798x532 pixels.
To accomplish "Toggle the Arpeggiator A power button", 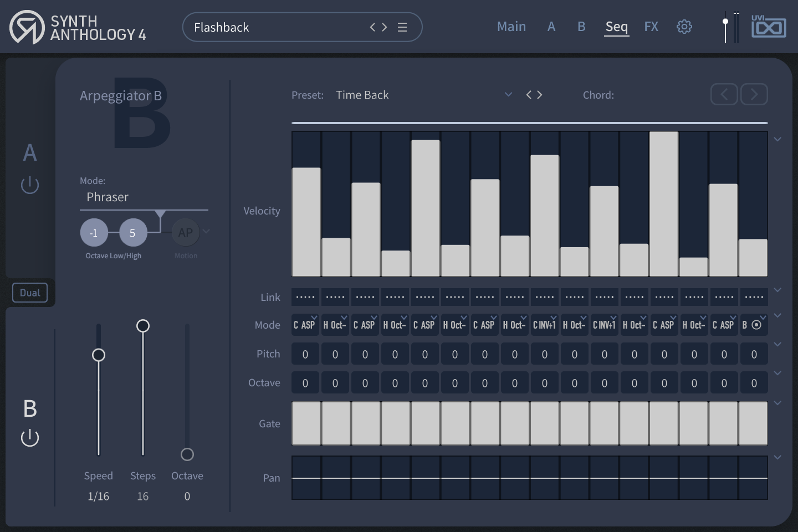I will (x=29, y=185).
